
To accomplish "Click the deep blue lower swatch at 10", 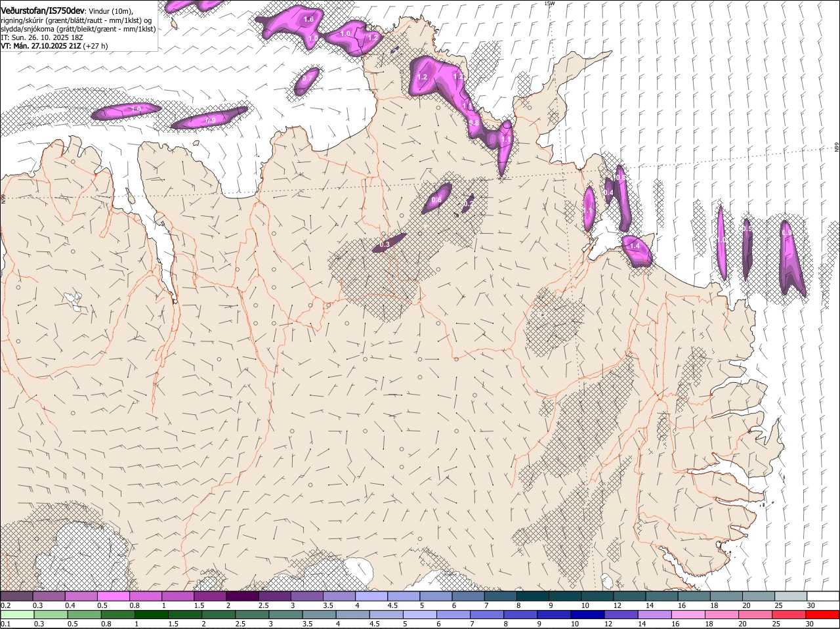I will [588, 615].
